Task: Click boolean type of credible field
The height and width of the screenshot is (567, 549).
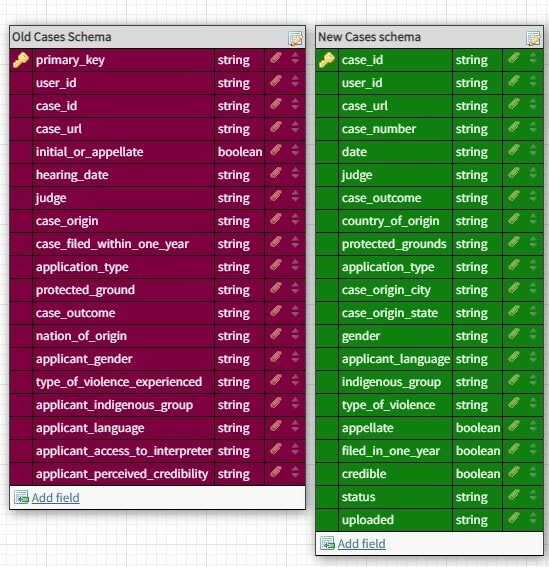Action: (x=478, y=474)
